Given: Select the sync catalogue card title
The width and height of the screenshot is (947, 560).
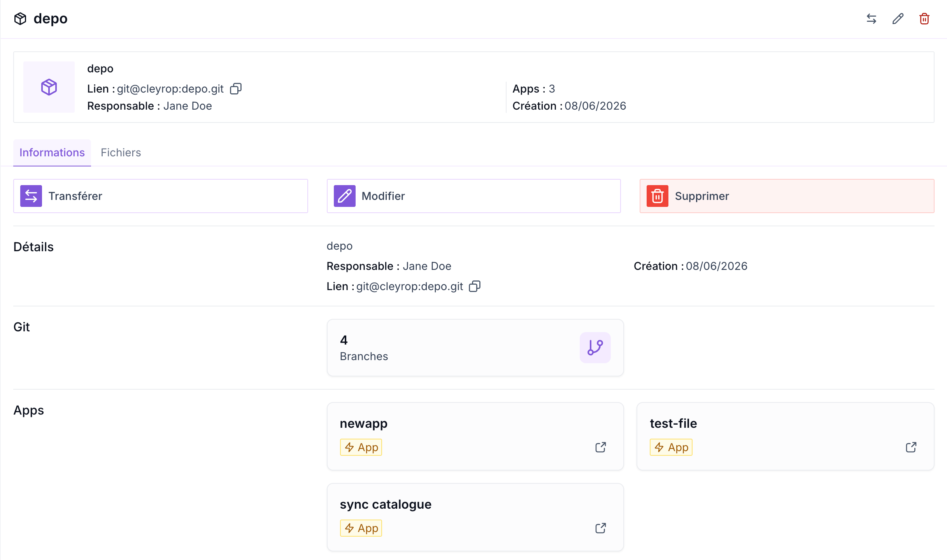Looking at the screenshot, I should [386, 504].
